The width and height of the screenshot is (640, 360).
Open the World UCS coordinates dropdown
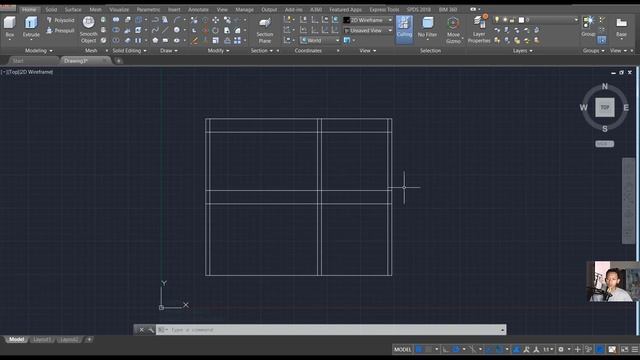320,40
